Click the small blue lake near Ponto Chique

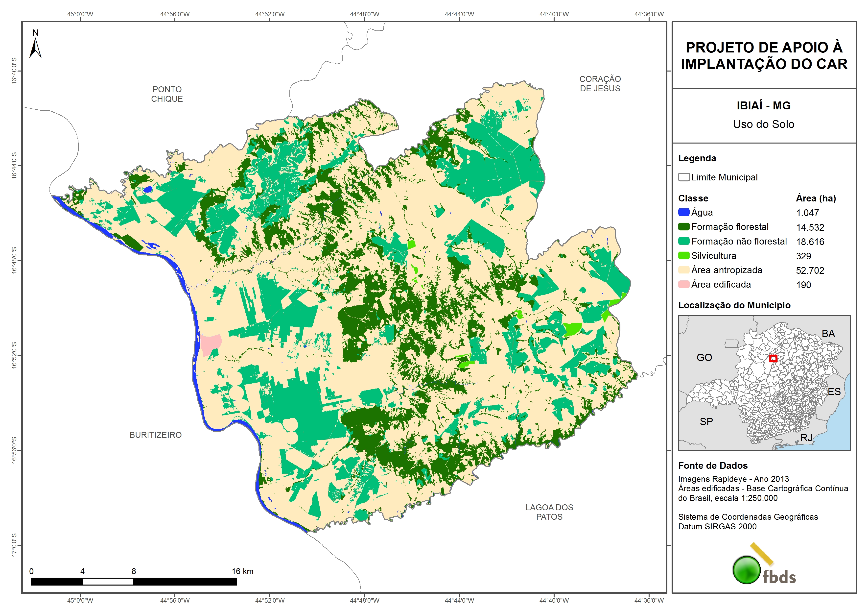(x=147, y=189)
